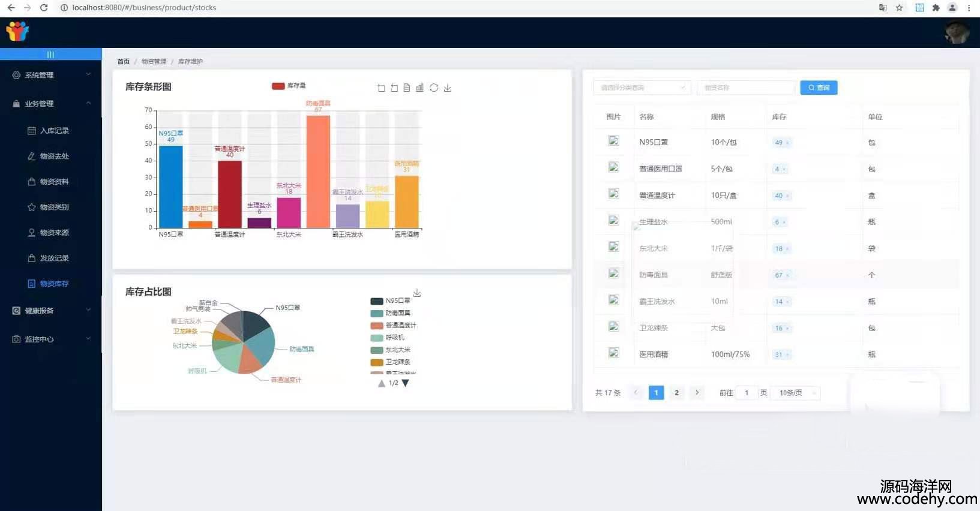Open the category select dropdown in search bar
The height and width of the screenshot is (511, 980).
(x=642, y=88)
